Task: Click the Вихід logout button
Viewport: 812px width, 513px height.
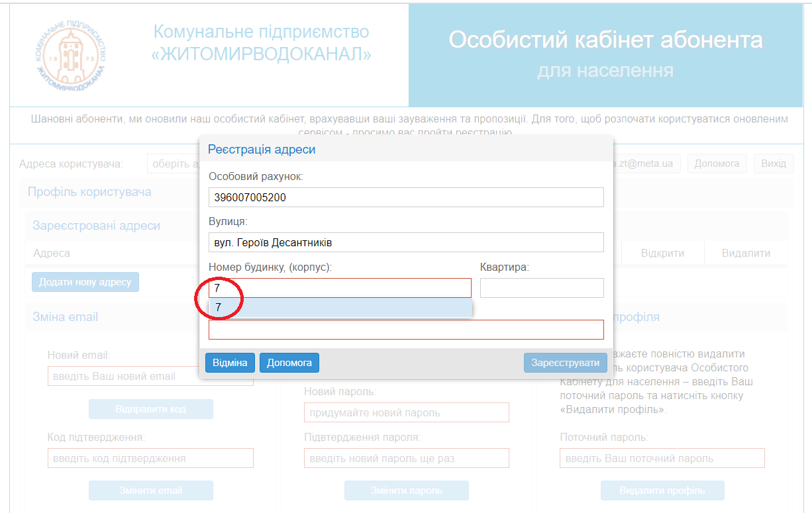Action: (773, 163)
